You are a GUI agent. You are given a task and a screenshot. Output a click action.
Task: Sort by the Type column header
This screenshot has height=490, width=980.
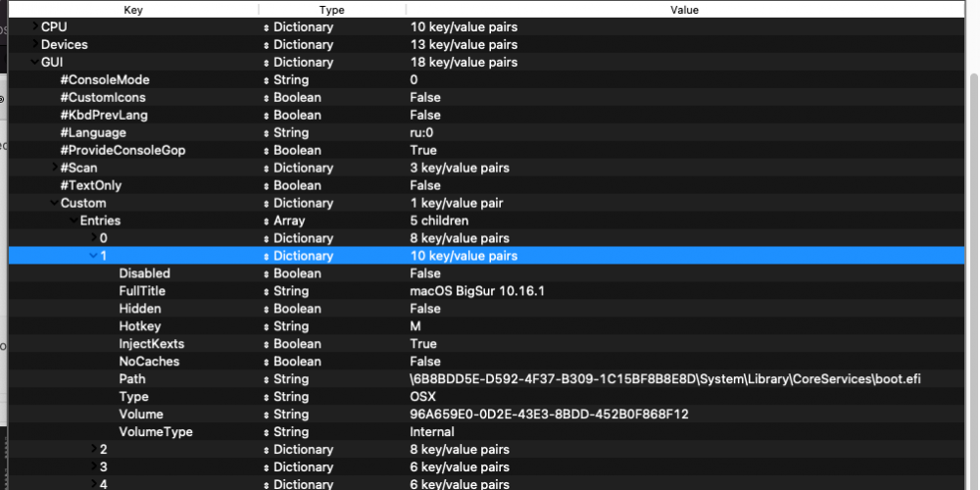(332, 10)
